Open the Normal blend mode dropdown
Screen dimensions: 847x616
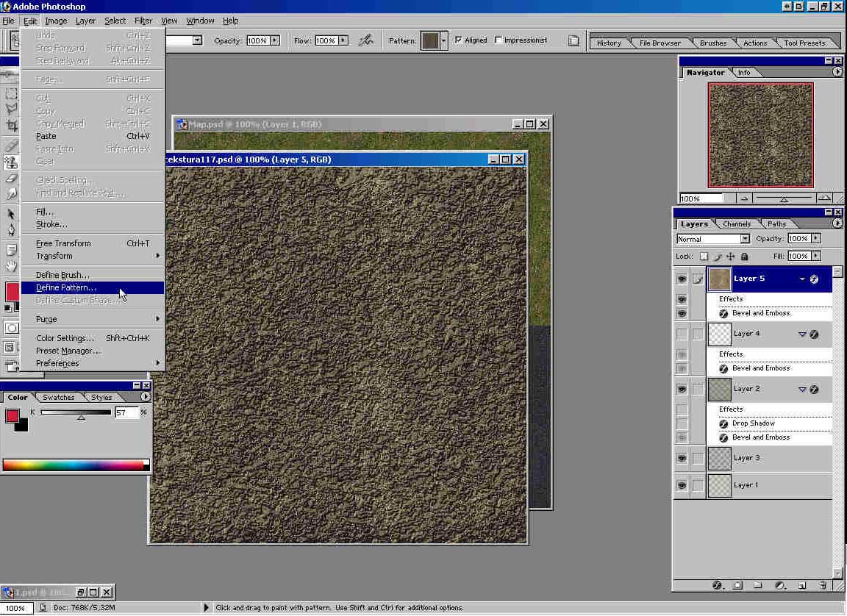coord(745,239)
